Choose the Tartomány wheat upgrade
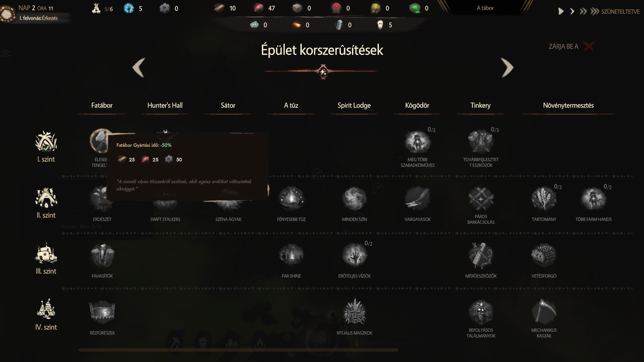Image resolution: width=644 pixels, height=362 pixels. (544, 199)
